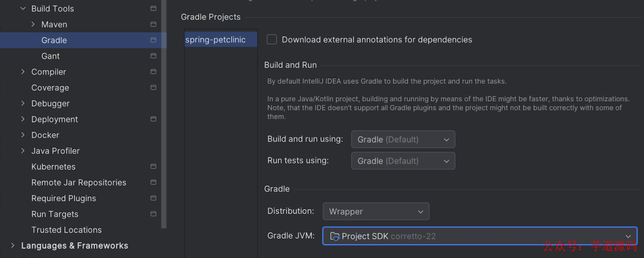Image resolution: width=644 pixels, height=258 pixels.
Task: Collapse the Build Tools node
Action: 23,9
